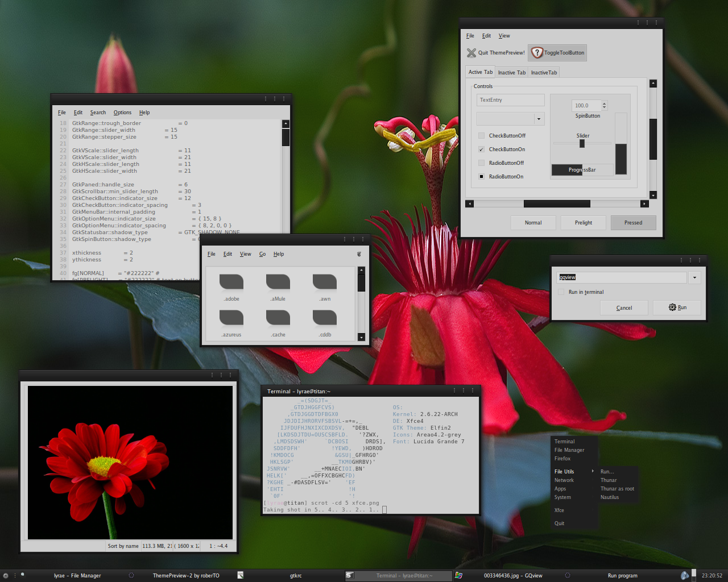This screenshot has width=728, height=582.
Task: Click the horizontal Slider handle
Action: [582, 144]
